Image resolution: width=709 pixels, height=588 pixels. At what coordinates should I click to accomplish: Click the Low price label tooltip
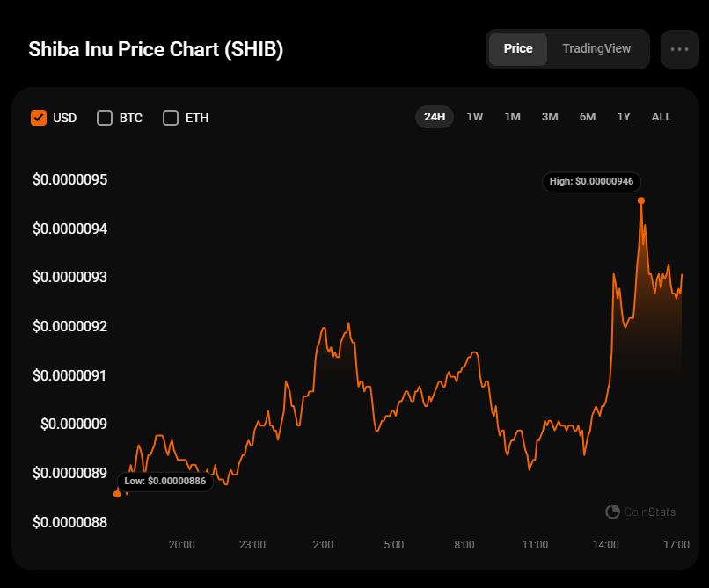pos(165,481)
